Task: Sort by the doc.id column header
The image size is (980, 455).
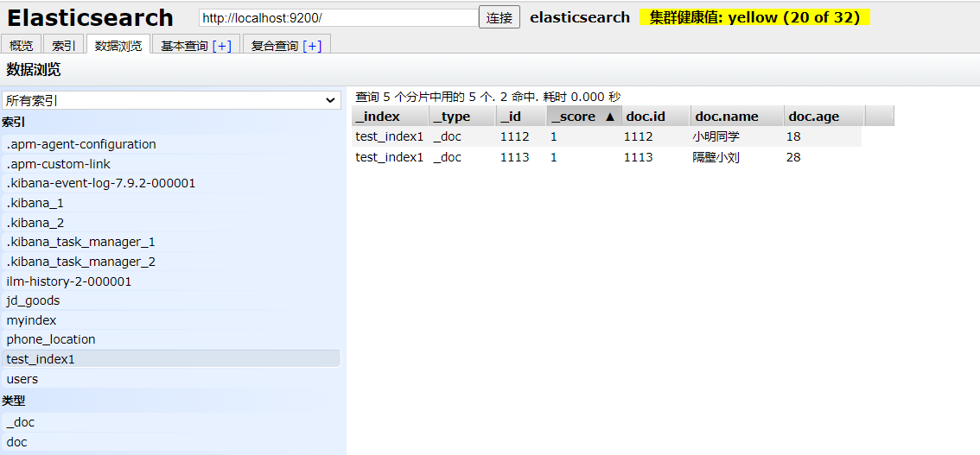Action: coord(656,116)
